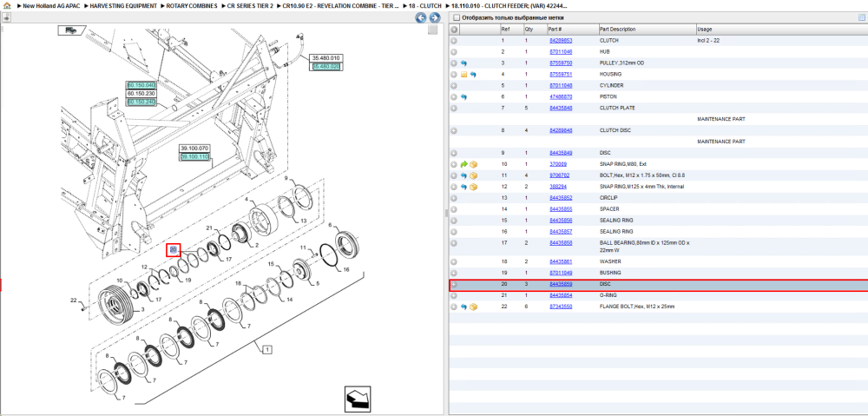Click blue arrow on BOLT Hex M12 row

(464, 175)
